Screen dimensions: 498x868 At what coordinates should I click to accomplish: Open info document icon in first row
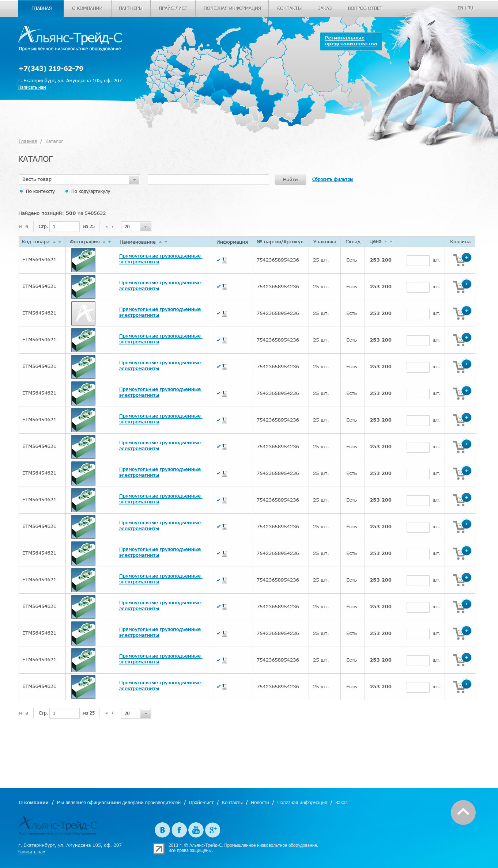click(225, 260)
